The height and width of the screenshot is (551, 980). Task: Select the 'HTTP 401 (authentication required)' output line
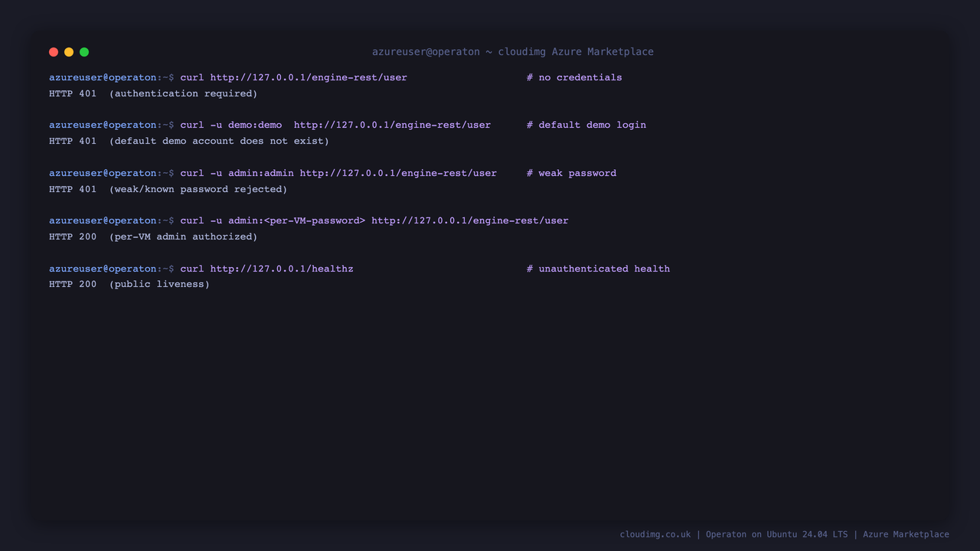click(153, 93)
